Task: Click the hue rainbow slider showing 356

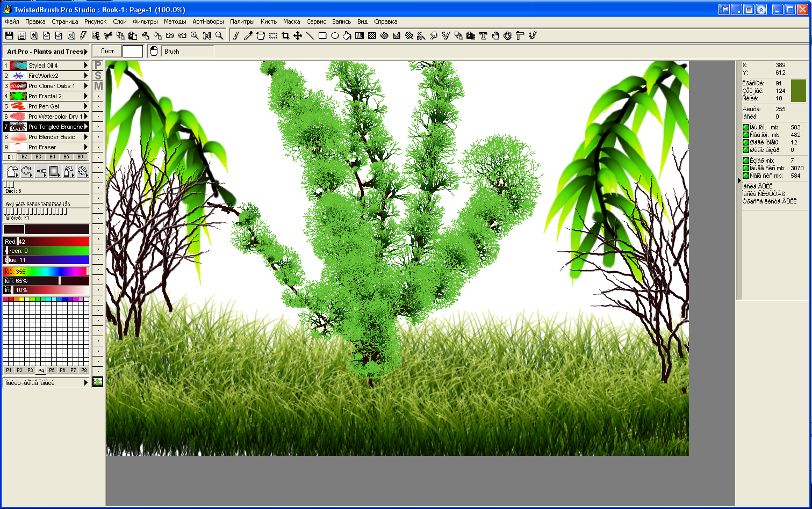Action: point(46,272)
